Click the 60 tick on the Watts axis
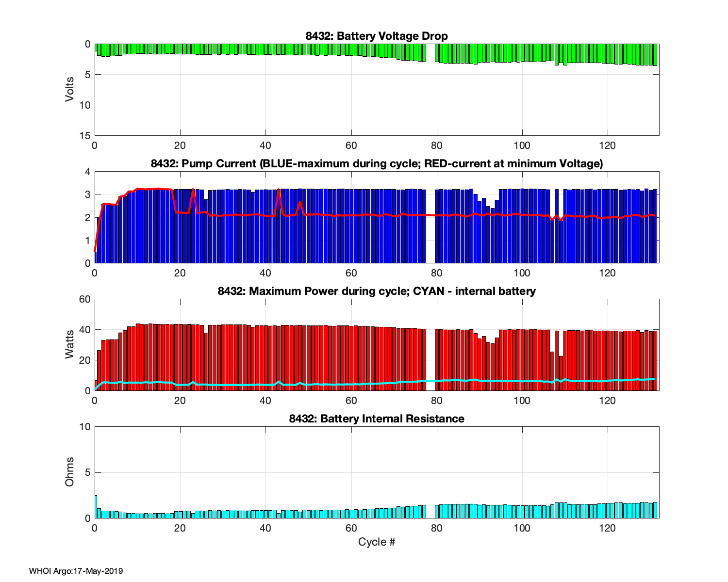Image resolution: width=728 pixels, height=582 pixels. pos(85,299)
